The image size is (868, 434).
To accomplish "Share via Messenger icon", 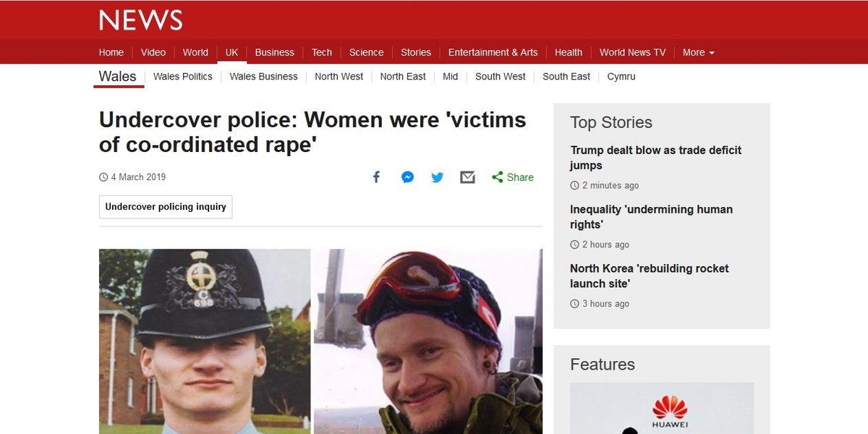I will tap(407, 177).
